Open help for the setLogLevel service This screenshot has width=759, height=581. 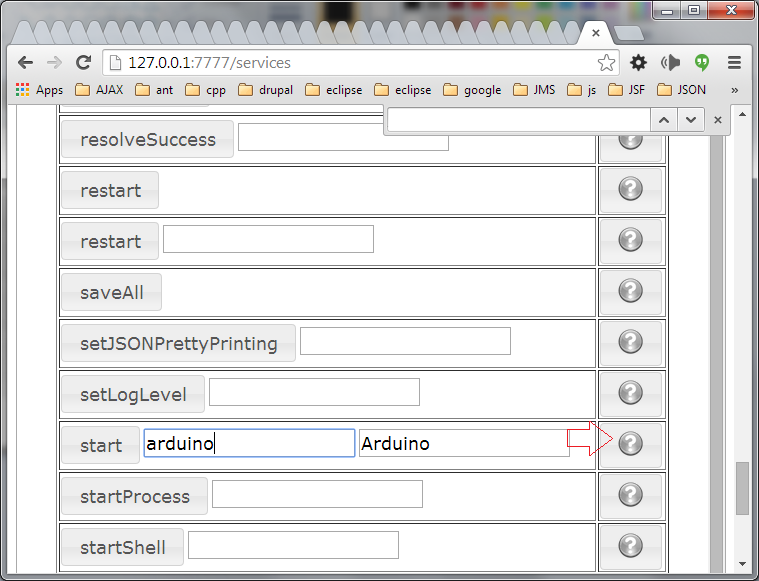(630, 393)
